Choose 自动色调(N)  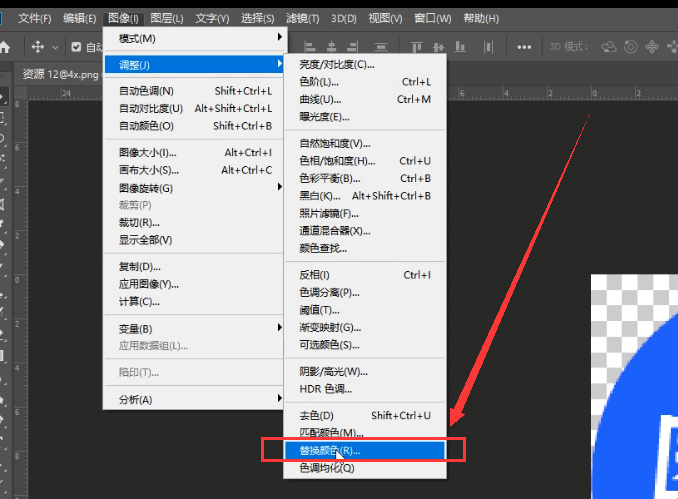click(x=194, y=91)
